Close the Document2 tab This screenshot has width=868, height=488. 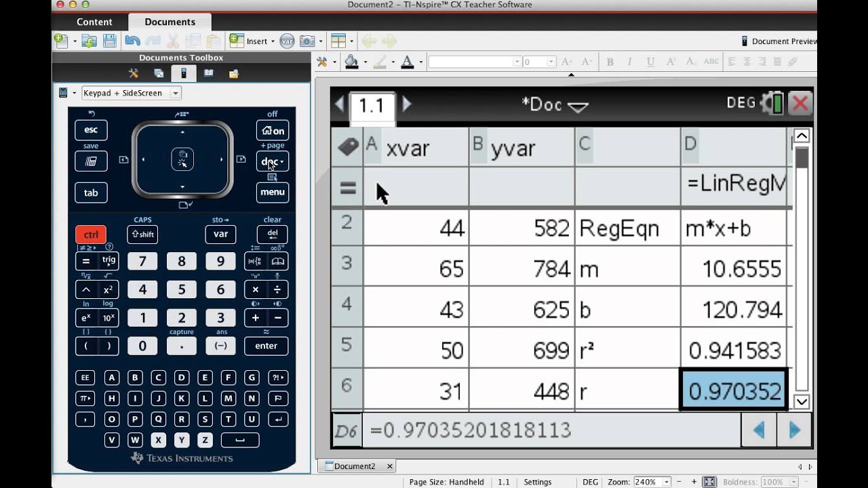[x=390, y=466]
